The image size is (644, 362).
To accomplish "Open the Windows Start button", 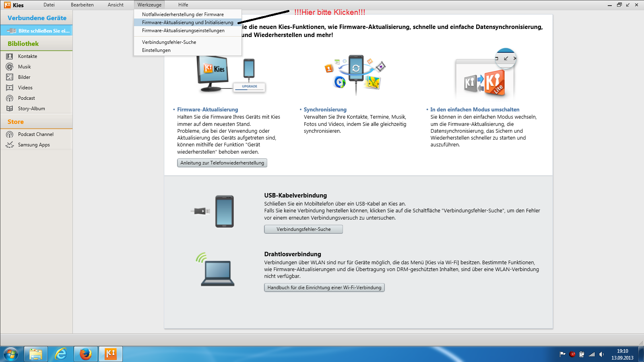I will tap(11, 354).
